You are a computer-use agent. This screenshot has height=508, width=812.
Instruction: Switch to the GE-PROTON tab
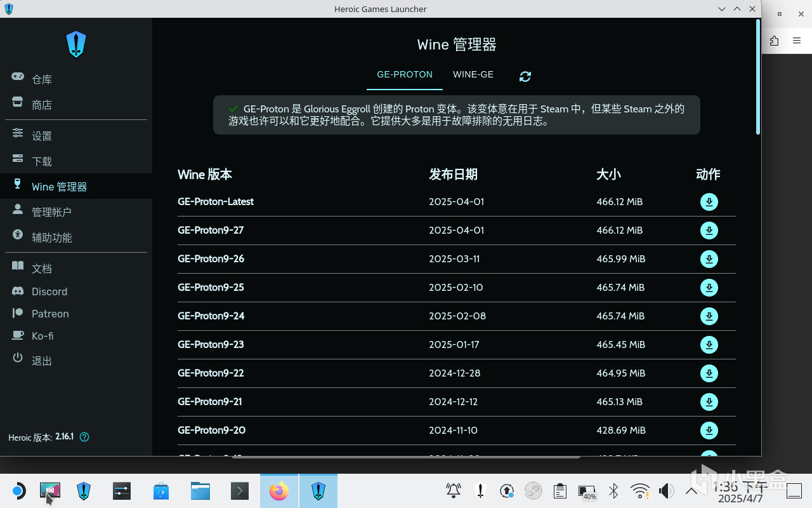[x=405, y=75]
